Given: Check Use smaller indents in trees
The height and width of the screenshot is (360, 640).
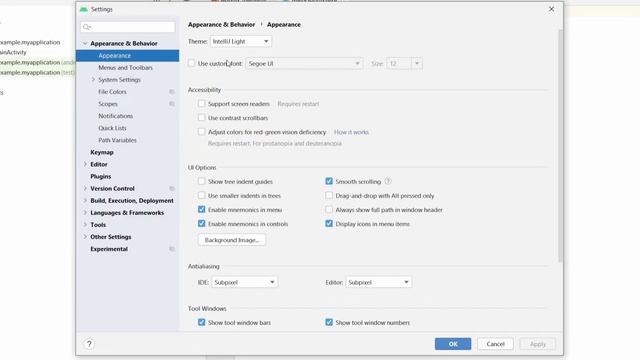Looking at the screenshot, I should click(x=201, y=196).
